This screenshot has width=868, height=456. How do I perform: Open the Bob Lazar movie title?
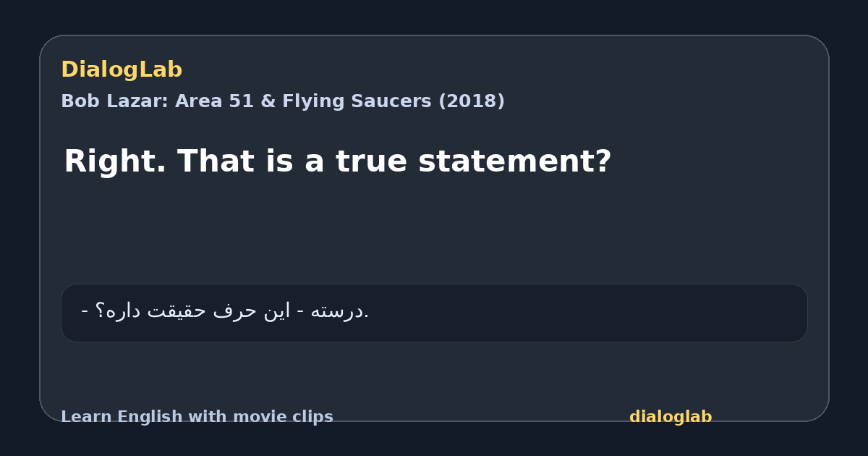click(283, 101)
